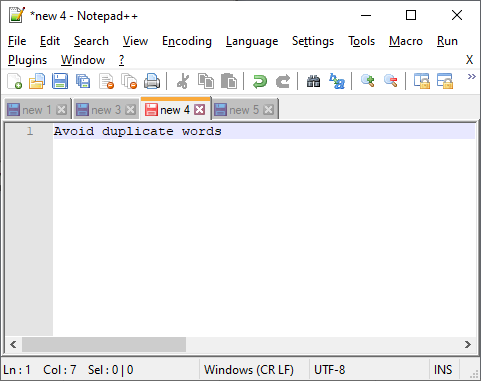Save the current file with the floppy disk icon
Viewport: 481px width, 381px height.
(x=60, y=81)
